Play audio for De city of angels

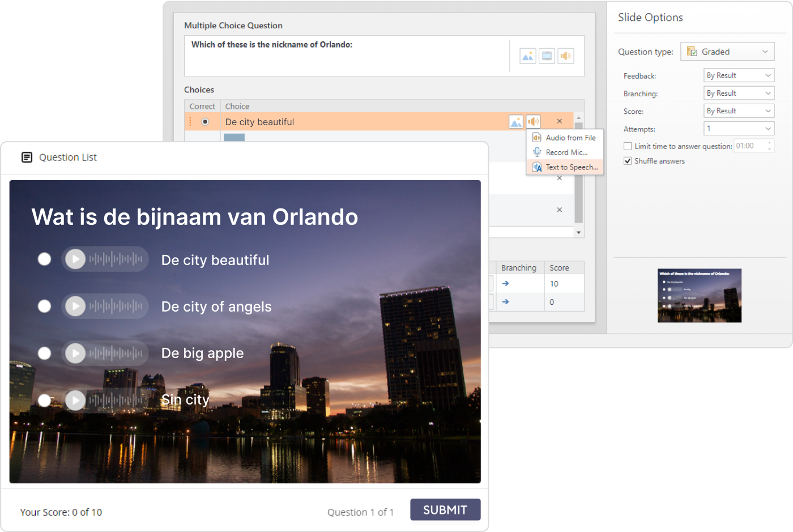(75, 306)
